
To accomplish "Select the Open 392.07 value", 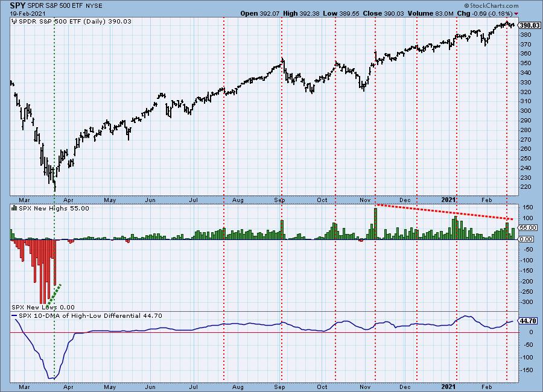I will [x=259, y=13].
